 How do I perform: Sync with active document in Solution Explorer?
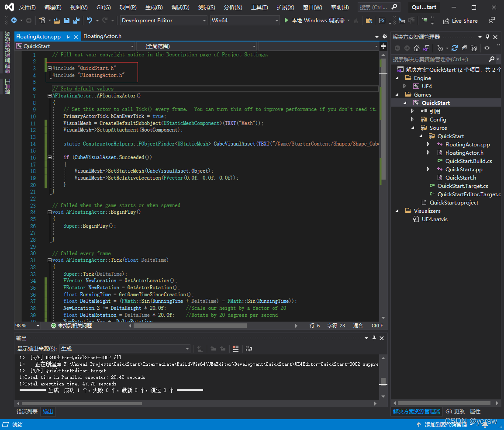pyautogui.click(x=455, y=48)
